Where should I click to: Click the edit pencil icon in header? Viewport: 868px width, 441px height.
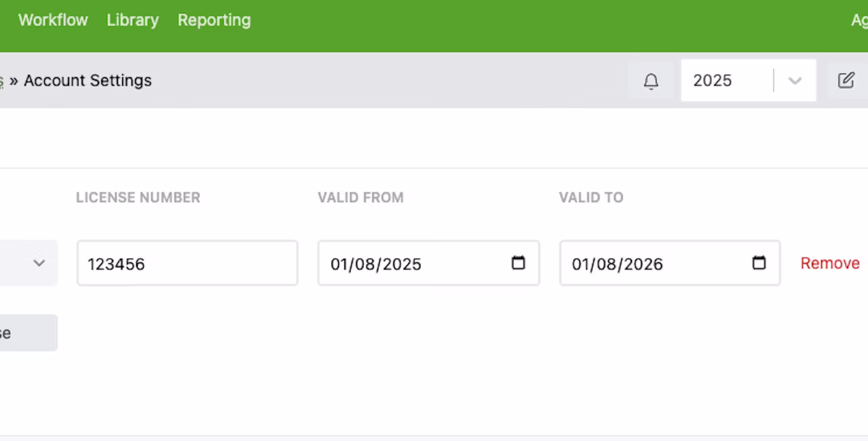[846, 81]
